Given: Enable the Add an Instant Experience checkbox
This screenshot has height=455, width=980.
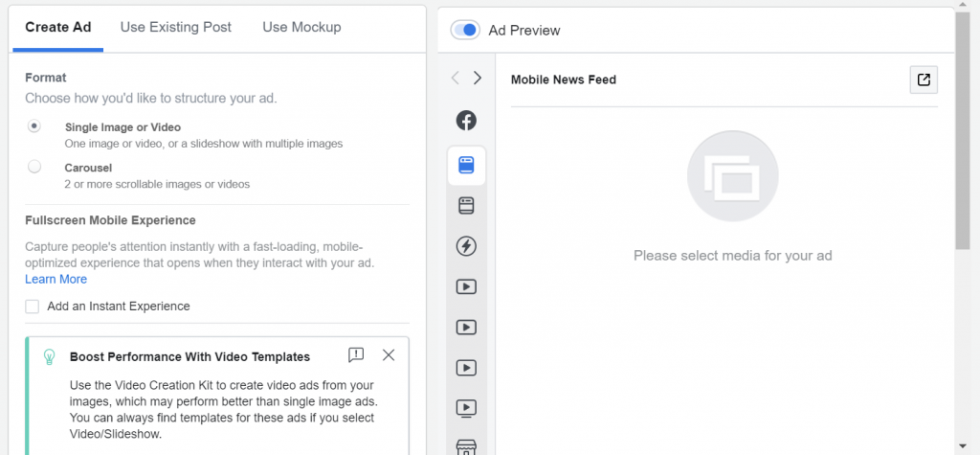Looking at the screenshot, I should click(x=32, y=307).
